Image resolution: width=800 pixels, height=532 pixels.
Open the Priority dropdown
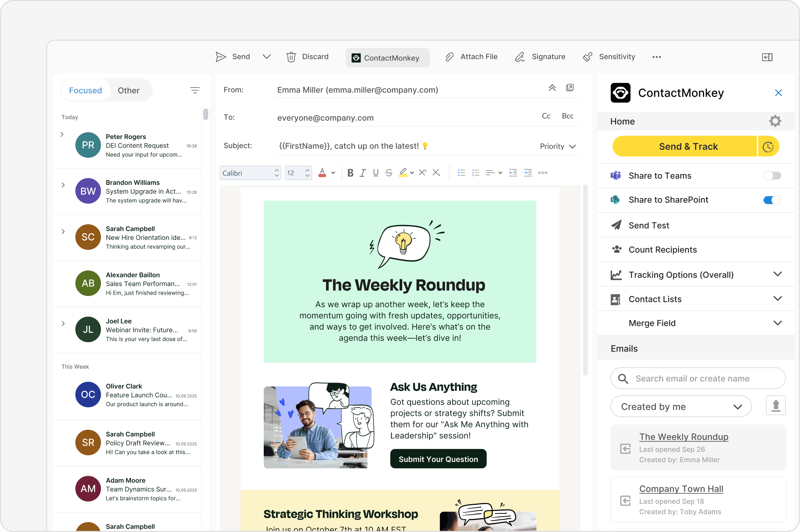pos(558,146)
